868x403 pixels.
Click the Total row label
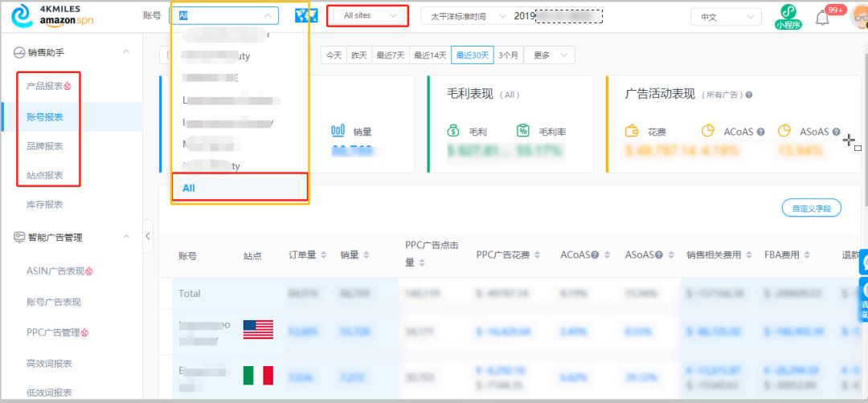[190, 294]
